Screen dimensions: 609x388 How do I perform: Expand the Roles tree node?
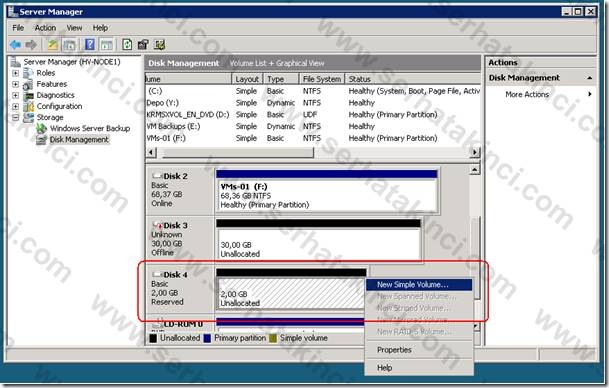[x=15, y=73]
